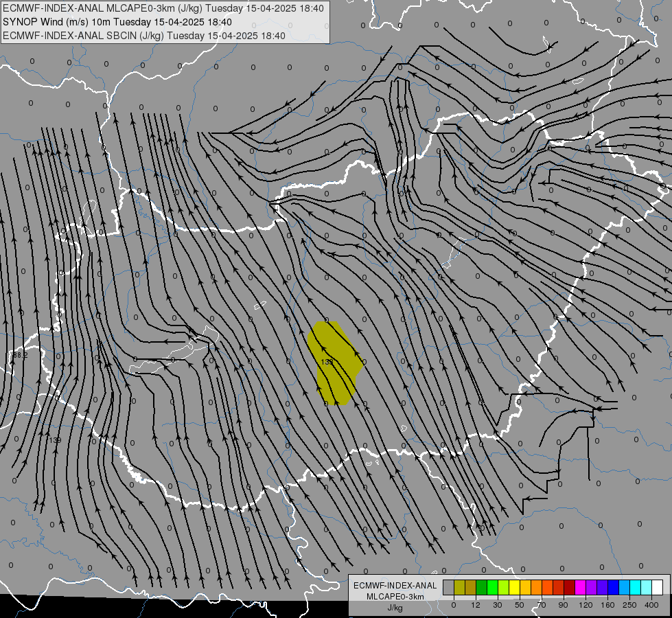Click the legend label 12
Image resolution: width=672 pixels, height=618 pixels.
[476, 605]
